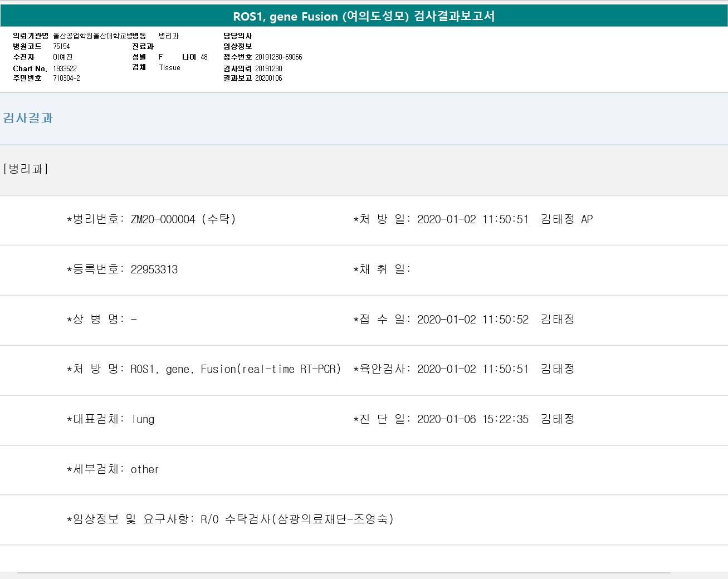The image size is (728, 579).
Task: Select the prescription name 'ROS1, gene, Fusion(real-time RT-PCR)'
Action: coord(236,369)
